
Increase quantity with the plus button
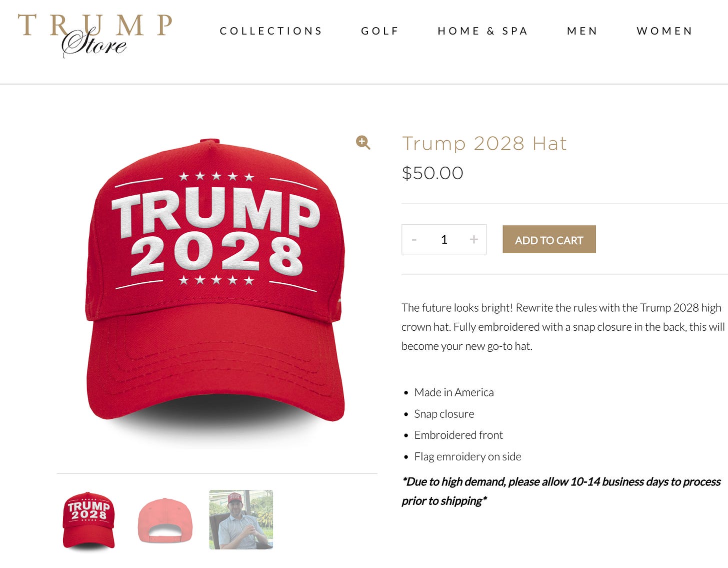click(473, 240)
